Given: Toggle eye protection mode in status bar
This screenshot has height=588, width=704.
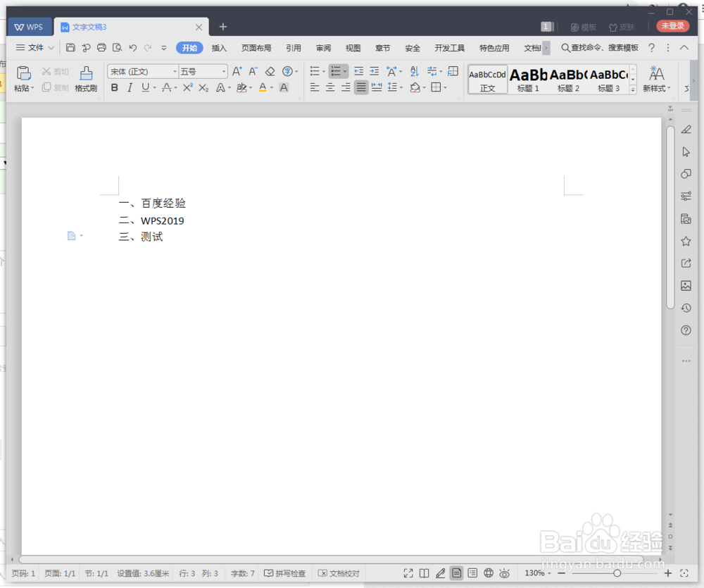Looking at the screenshot, I should pos(505,573).
